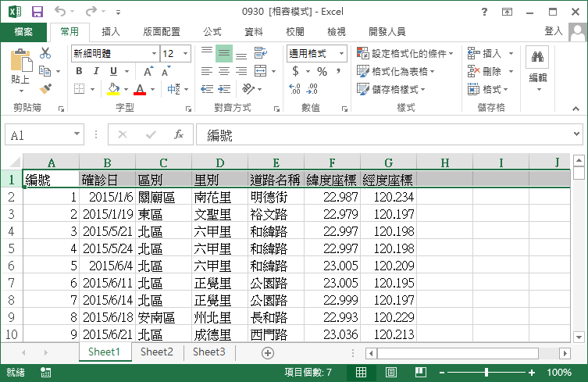Switch to the 資料 ribbon tab
Viewport: 588px width, 382px height.
(254, 32)
